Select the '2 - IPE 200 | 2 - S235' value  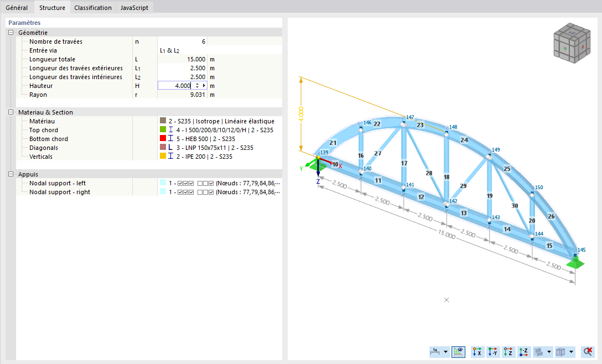pos(204,156)
